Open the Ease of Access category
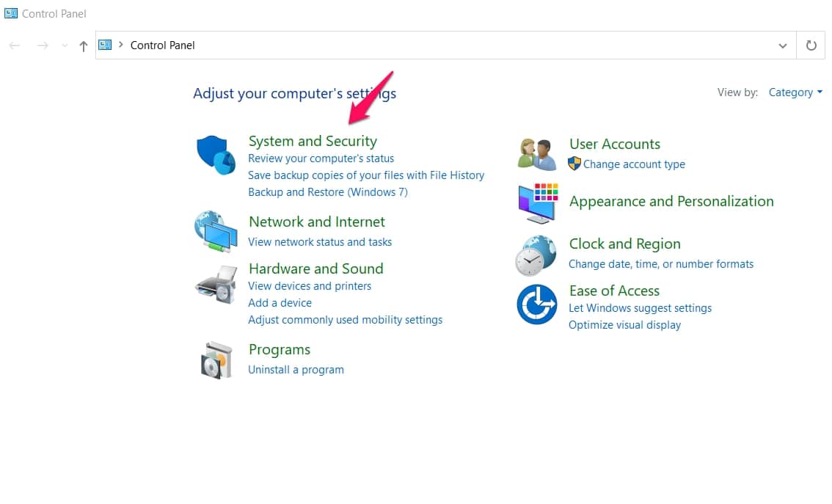The image size is (832, 504). (614, 291)
